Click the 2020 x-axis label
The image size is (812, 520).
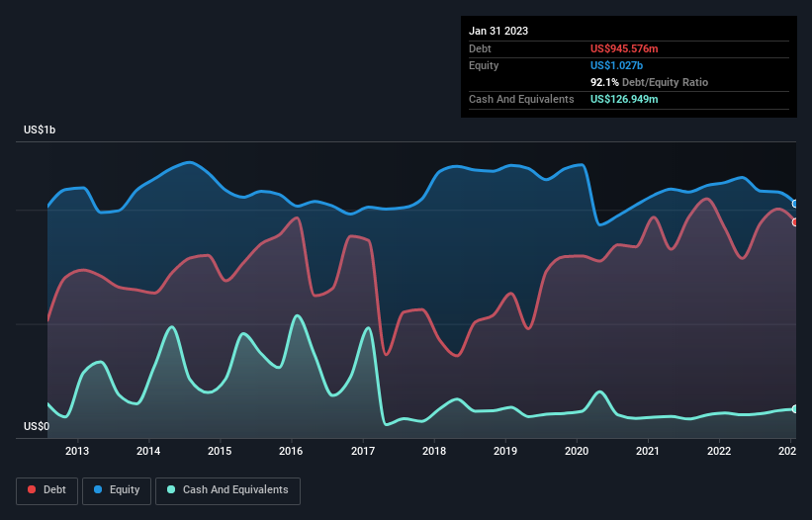(x=577, y=451)
